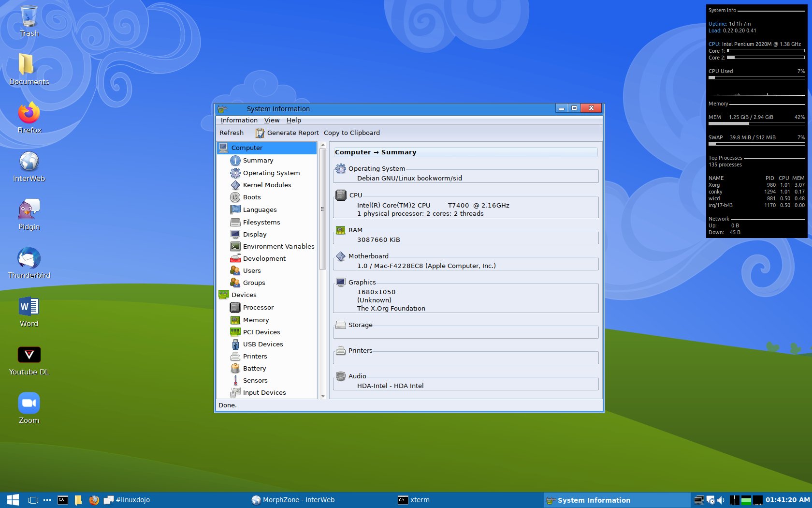Click sidebar scrollbar up arrow
This screenshot has height=508, width=812.
point(323,145)
